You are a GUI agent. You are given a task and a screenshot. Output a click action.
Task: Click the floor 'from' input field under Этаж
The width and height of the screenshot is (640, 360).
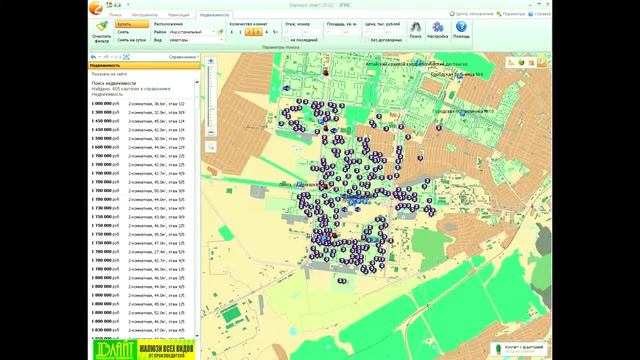(x=292, y=32)
